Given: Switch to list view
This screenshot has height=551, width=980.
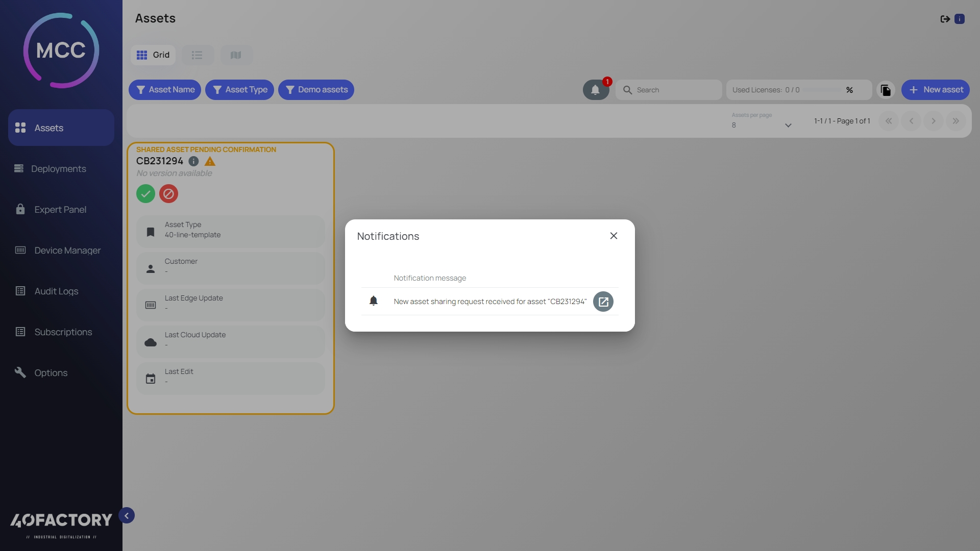Looking at the screenshot, I should (197, 55).
